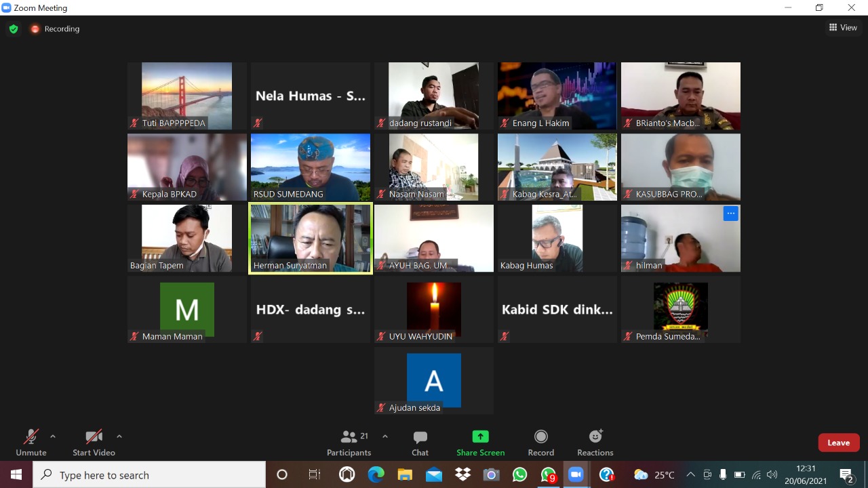Open WhatsApp from the taskbar
868x488 pixels.
pyautogui.click(x=519, y=474)
